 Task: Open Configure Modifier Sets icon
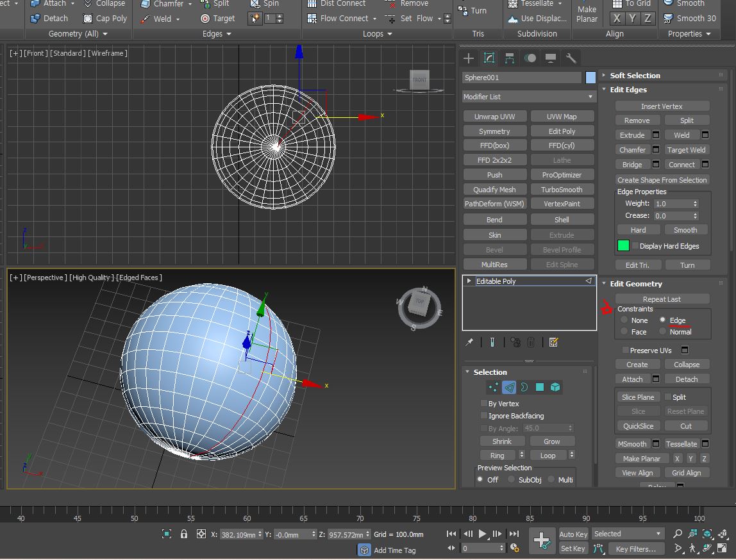coord(554,342)
